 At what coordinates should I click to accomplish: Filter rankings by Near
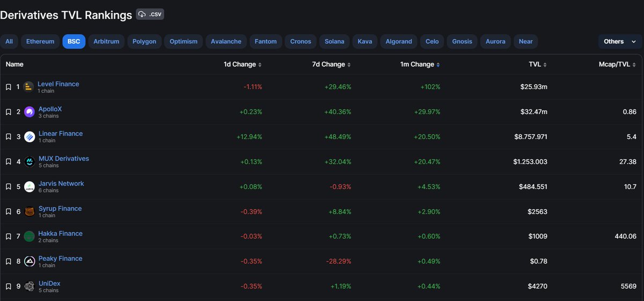coord(526,41)
